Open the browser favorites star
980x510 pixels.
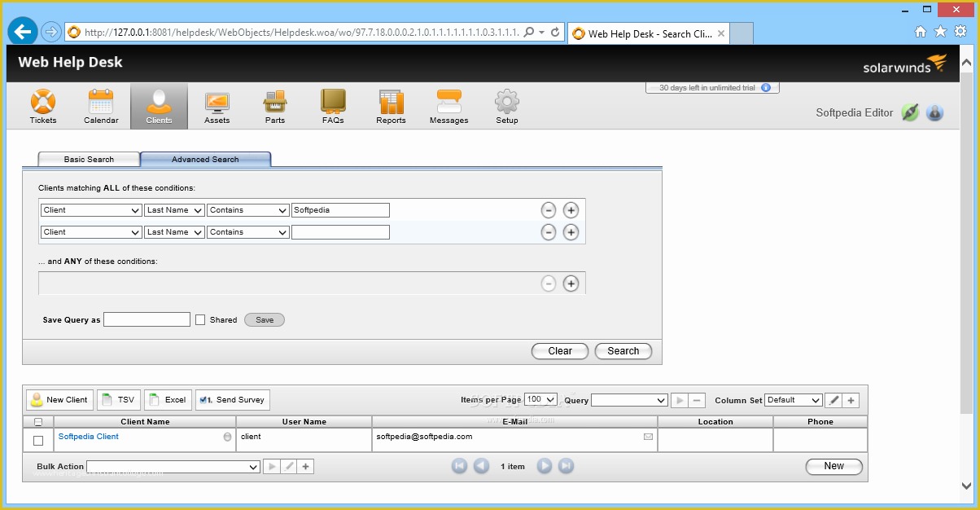[940, 32]
